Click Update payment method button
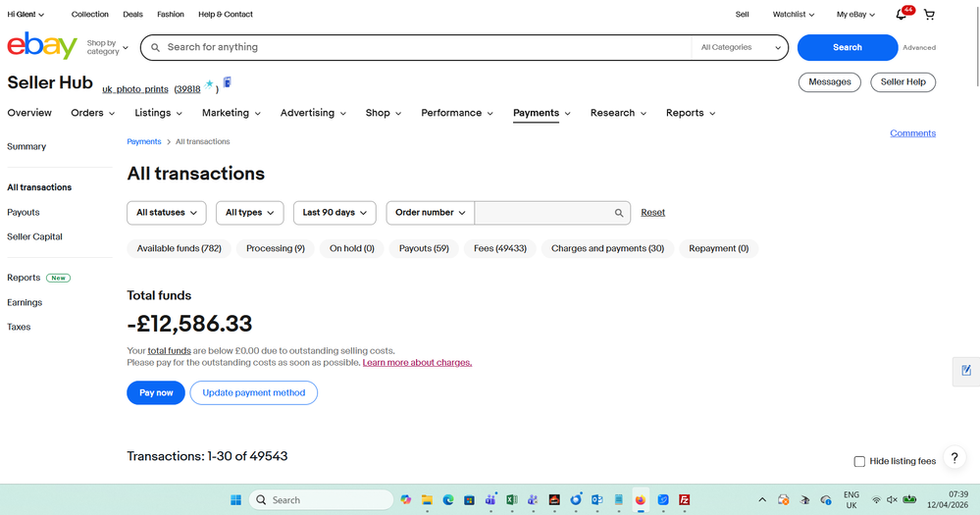This screenshot has width=980, height=515. tap(254, 392)
